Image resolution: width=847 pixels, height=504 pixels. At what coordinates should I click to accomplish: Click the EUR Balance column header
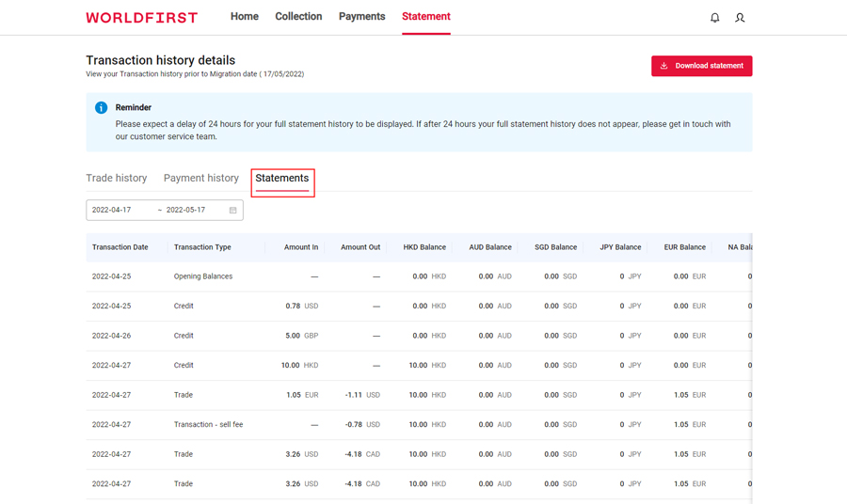[685, 247]
